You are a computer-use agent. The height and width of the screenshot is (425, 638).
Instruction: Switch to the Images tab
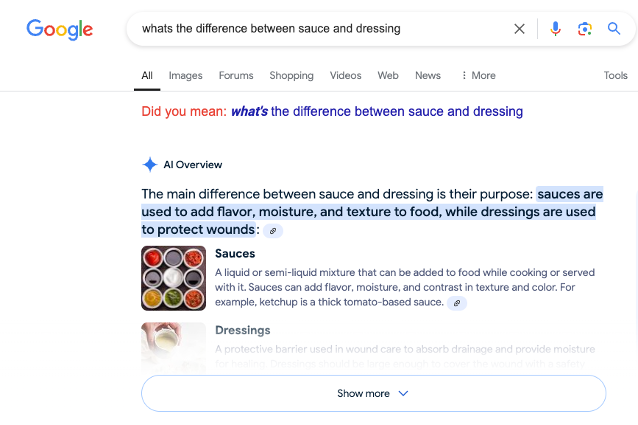tap(185, 75)
